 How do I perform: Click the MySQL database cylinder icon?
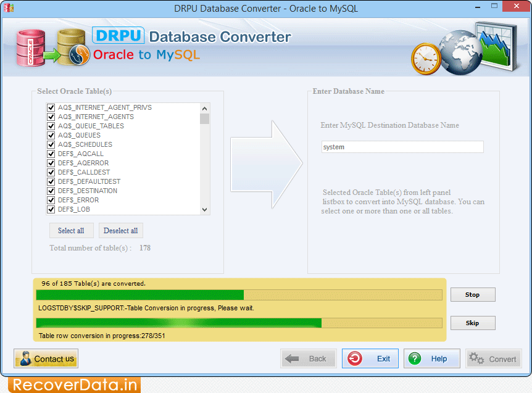point(71,47)
